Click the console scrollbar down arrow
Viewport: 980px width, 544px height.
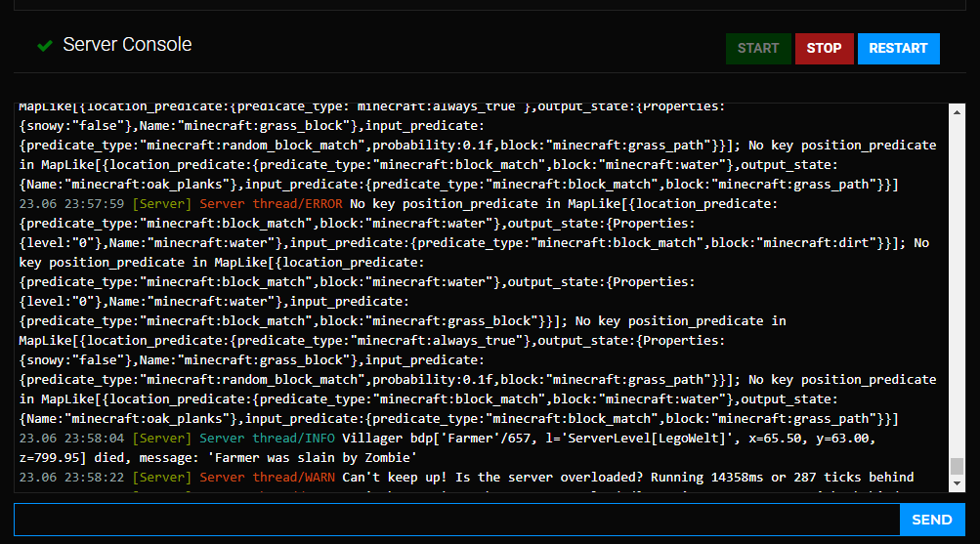pos(956,484)
